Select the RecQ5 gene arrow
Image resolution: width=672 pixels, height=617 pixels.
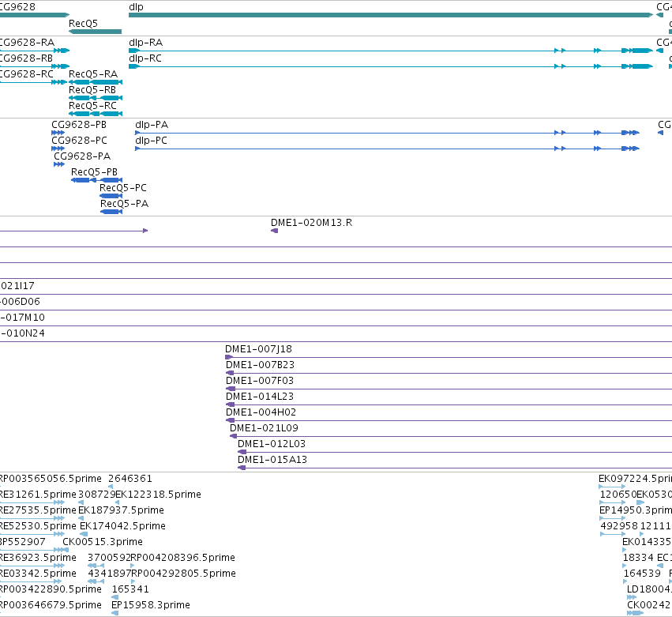pos(95,32)
